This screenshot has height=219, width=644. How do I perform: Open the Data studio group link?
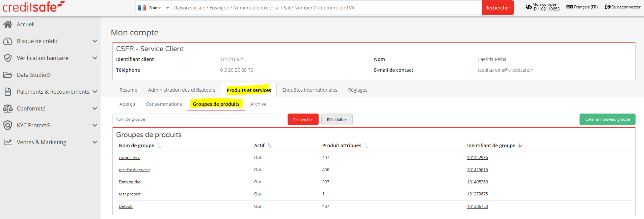(130, 182)
